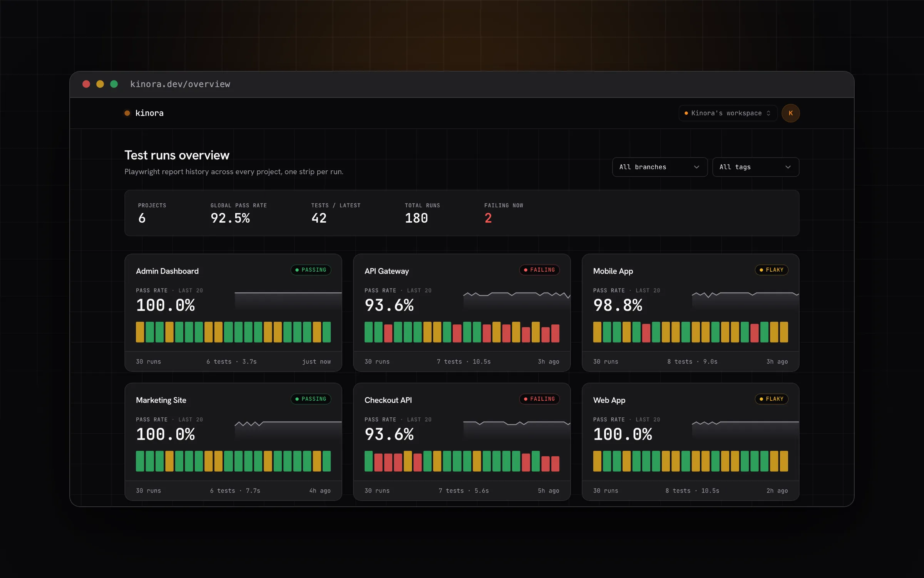Click Web App pass rate sparkline
Screen dimensions: 924x578
pyautogui.click(x=745, y=430)
